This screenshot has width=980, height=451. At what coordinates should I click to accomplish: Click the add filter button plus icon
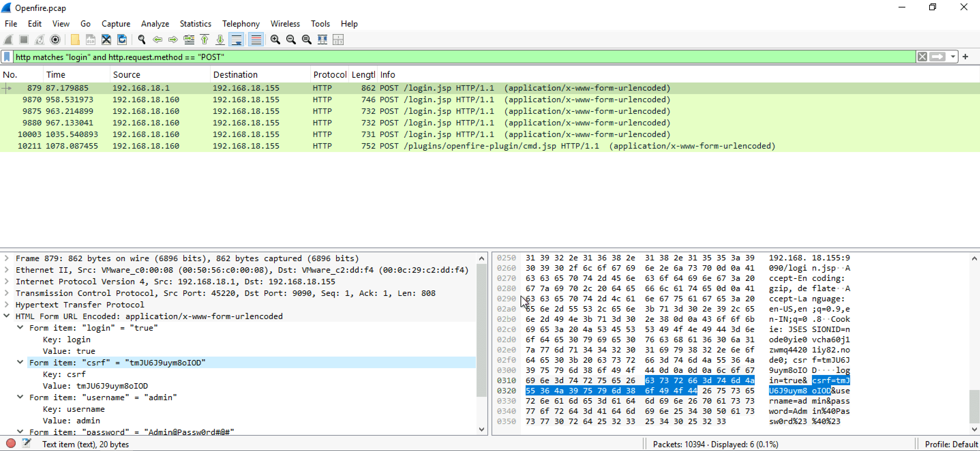click(965, 57)
